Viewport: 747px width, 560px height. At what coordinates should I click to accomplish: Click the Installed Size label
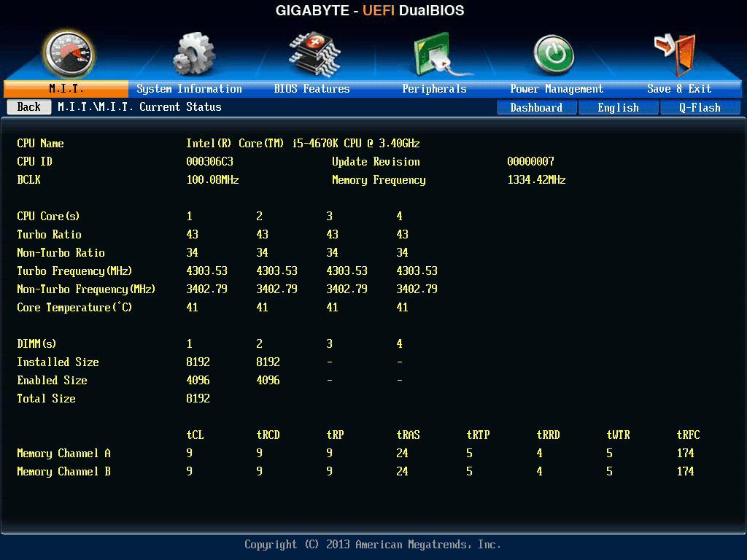(58, 362)
